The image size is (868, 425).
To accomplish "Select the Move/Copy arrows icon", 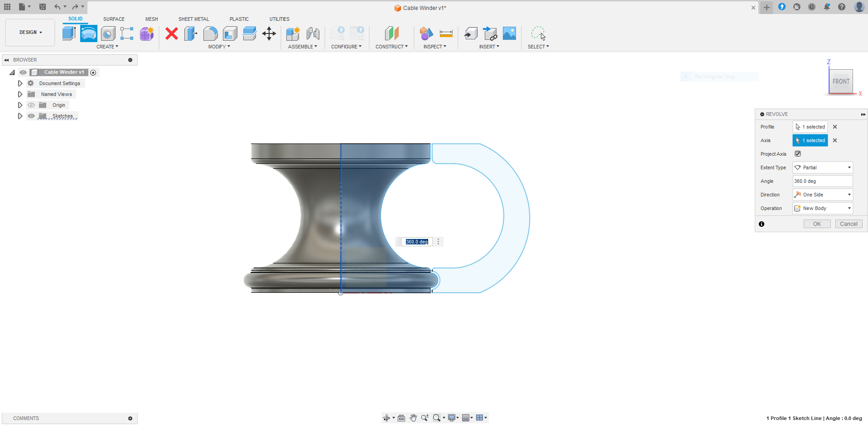I will point(269,33).
